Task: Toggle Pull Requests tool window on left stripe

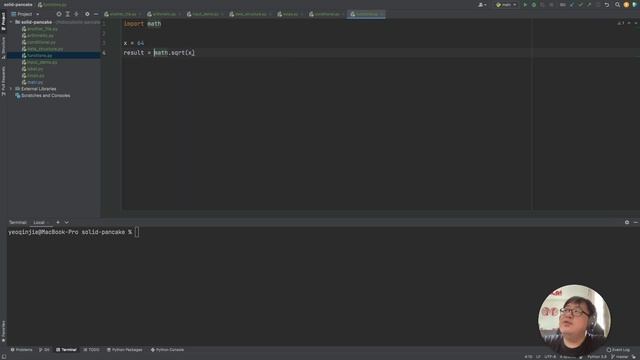Action: coord(3,81)
